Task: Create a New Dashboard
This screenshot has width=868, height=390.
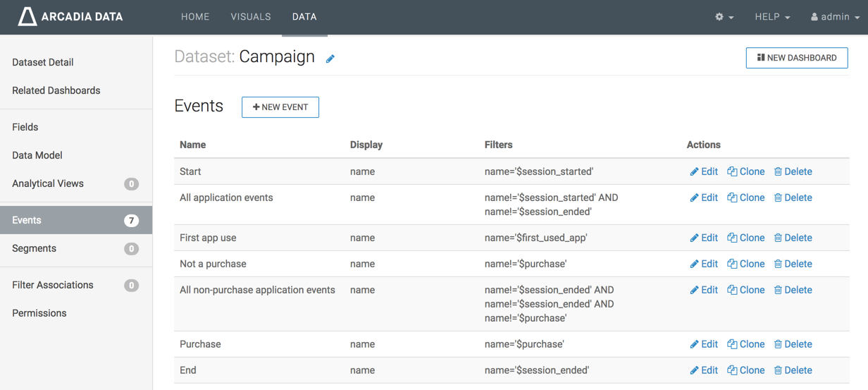Action: 797,58
